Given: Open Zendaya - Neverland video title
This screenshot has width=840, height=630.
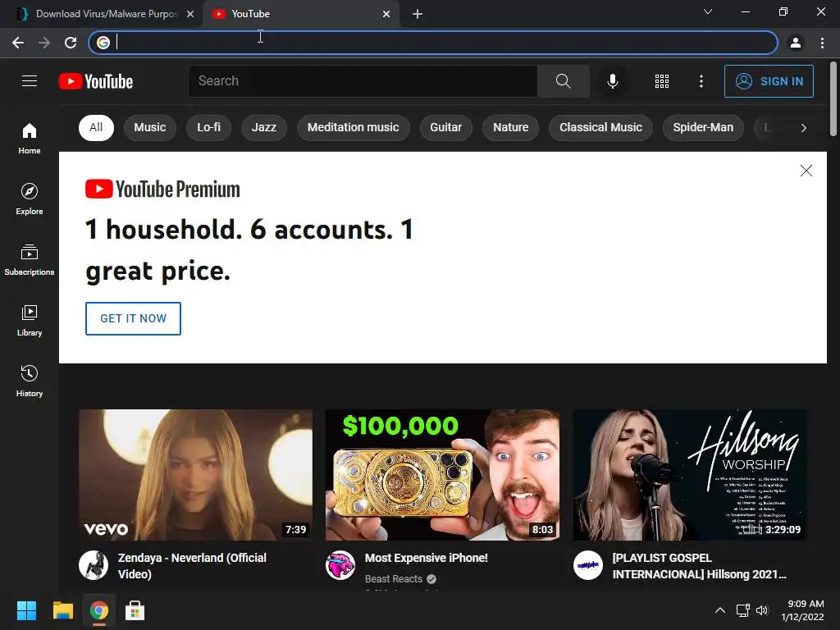Looking at the screenshot, I should tap(192, 566).
